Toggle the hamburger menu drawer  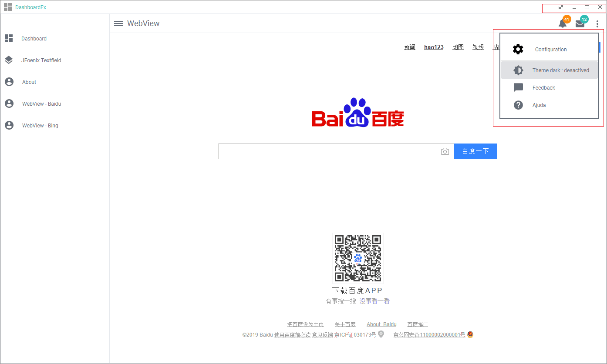tap(118, 23)
